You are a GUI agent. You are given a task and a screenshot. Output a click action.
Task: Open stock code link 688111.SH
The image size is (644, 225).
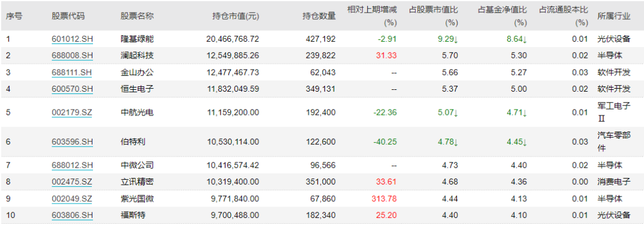coord(72,73)
